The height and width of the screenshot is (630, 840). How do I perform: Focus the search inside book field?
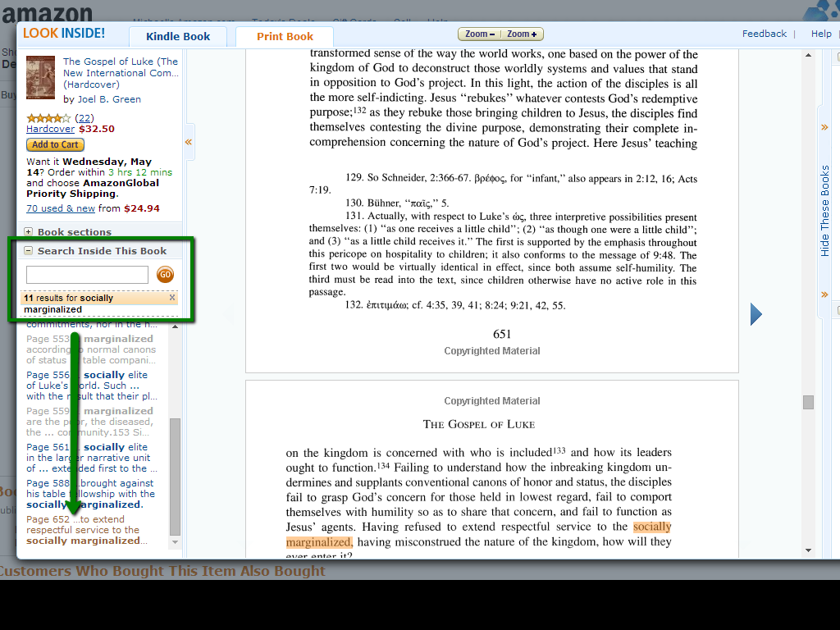[87, 275]
